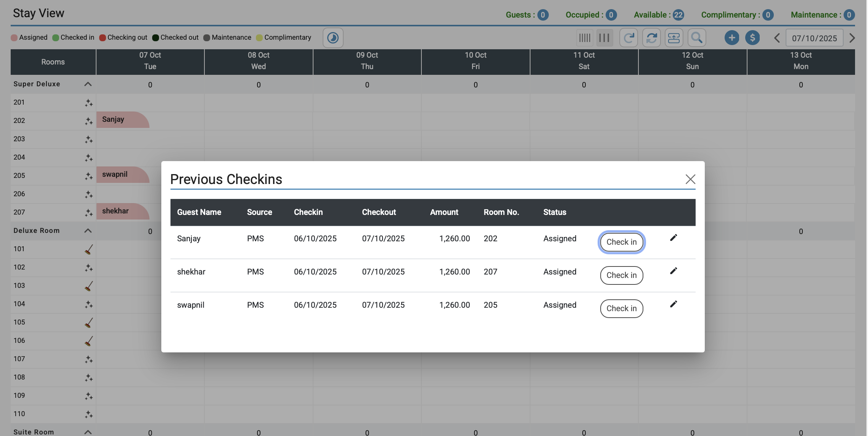The image size is (868, 436).
Task: Click the previous checkins clock icon
Action: pyautogui.click(x=333, y=38)
